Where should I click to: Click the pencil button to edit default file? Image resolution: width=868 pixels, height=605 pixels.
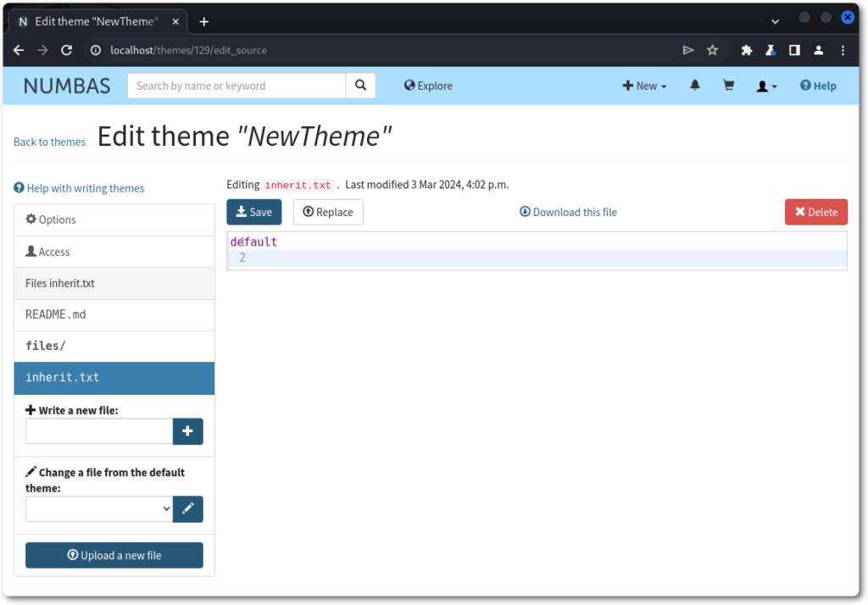(187, 508)
